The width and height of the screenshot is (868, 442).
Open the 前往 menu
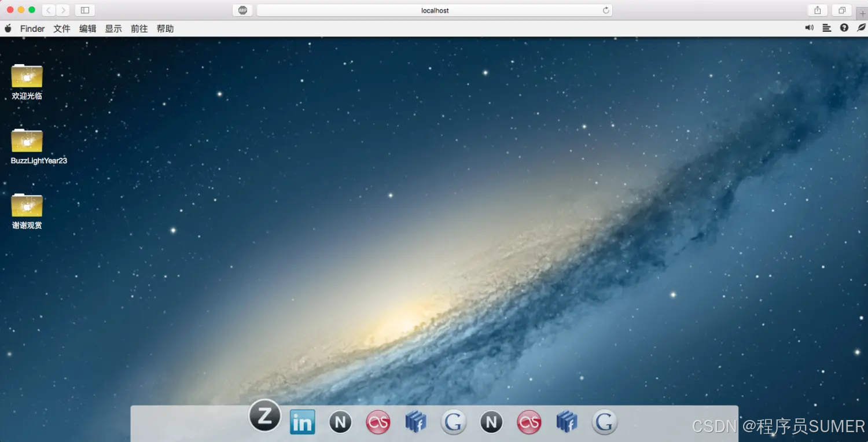coord(139,28)
